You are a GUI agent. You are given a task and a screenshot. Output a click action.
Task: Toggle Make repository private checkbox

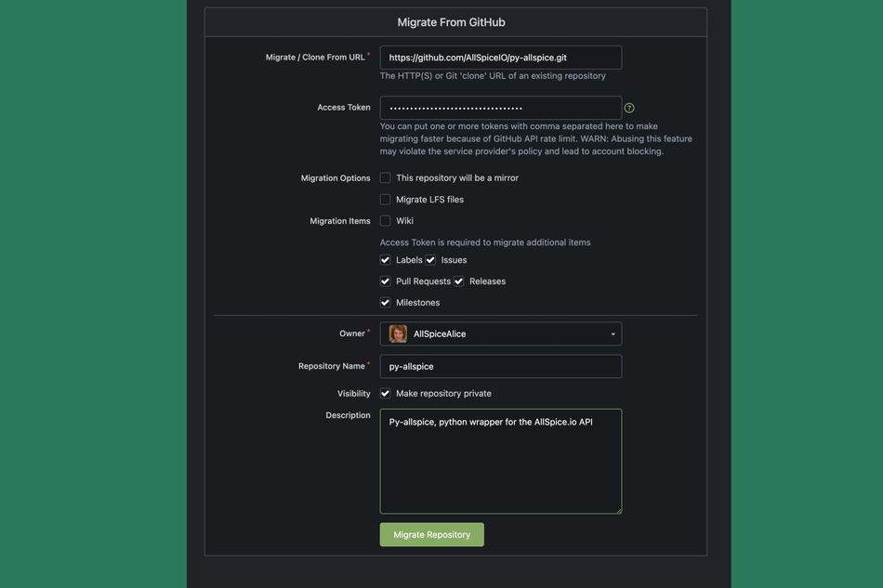tap(385, 393)
